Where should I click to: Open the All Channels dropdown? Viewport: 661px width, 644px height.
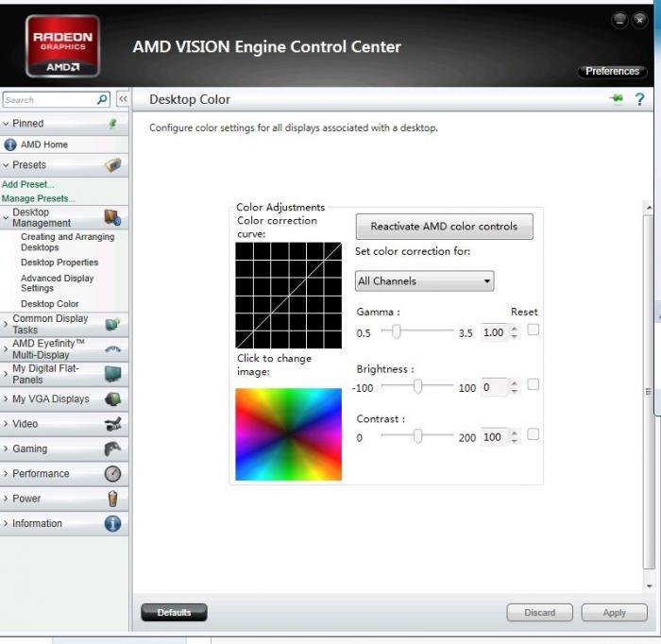(424, 281)
